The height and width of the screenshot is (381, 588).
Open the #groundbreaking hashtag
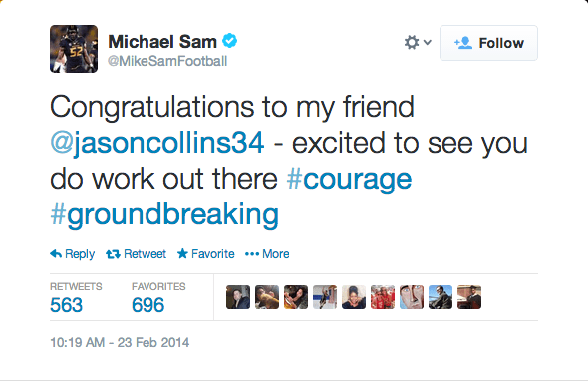pyautogui.click(x=164, y=214)
